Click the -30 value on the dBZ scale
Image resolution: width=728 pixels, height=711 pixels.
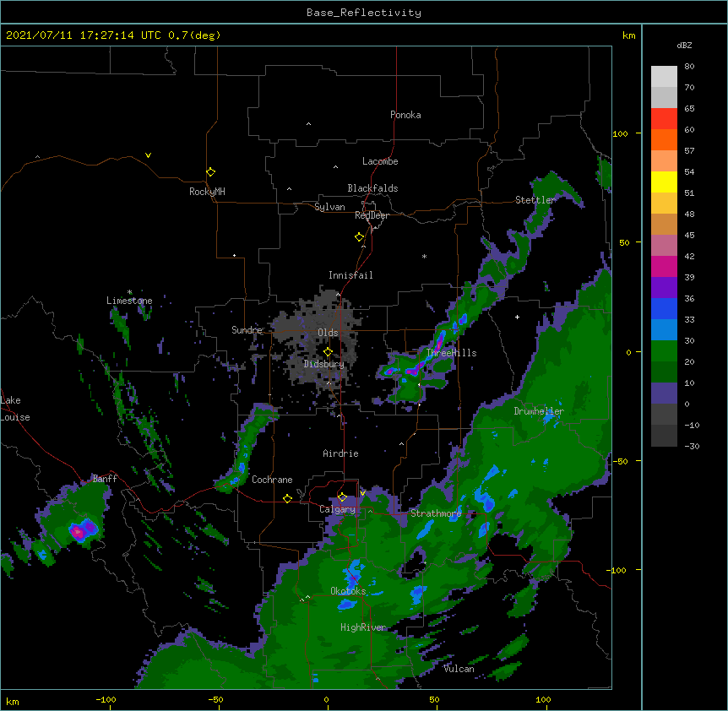(x=692, y=447)
